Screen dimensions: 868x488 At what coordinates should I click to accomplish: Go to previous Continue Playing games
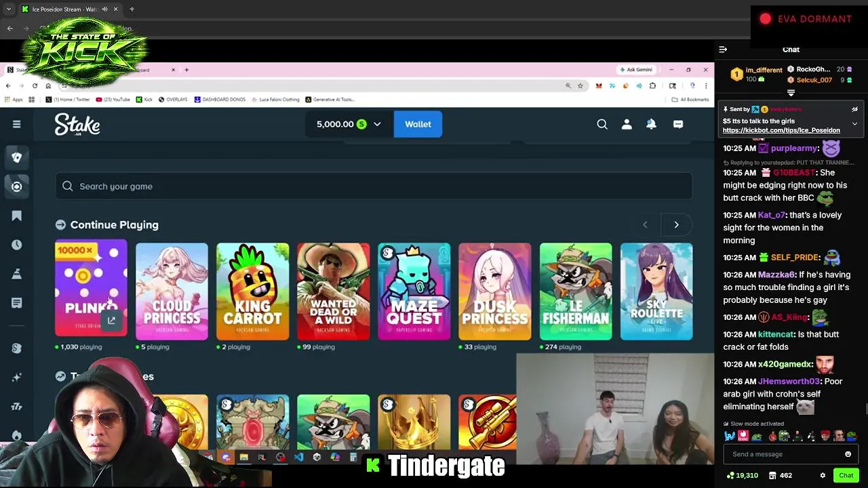tap(645, 224)
